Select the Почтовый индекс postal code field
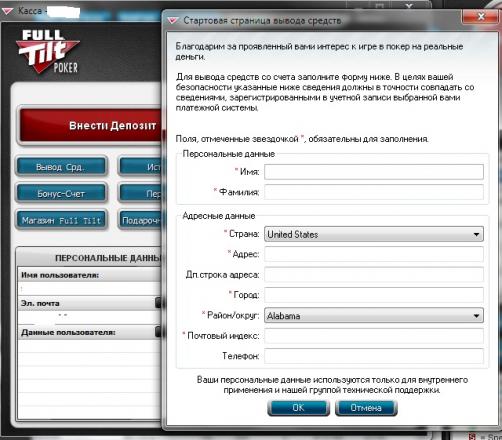This screenshot has width=502, height=440. pyautogui.click(x=374, y=336)
